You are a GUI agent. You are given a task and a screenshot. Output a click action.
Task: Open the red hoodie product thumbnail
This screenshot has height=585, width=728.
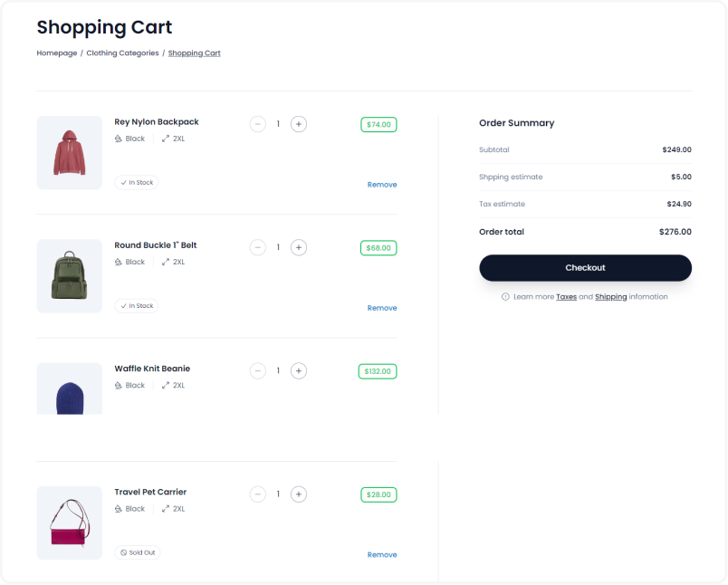[70, 153]
